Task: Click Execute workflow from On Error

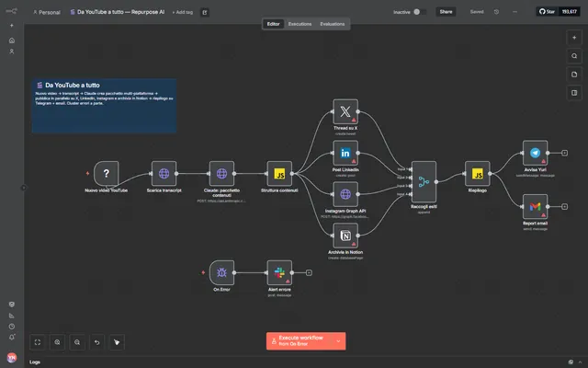Action: (299, 341)
